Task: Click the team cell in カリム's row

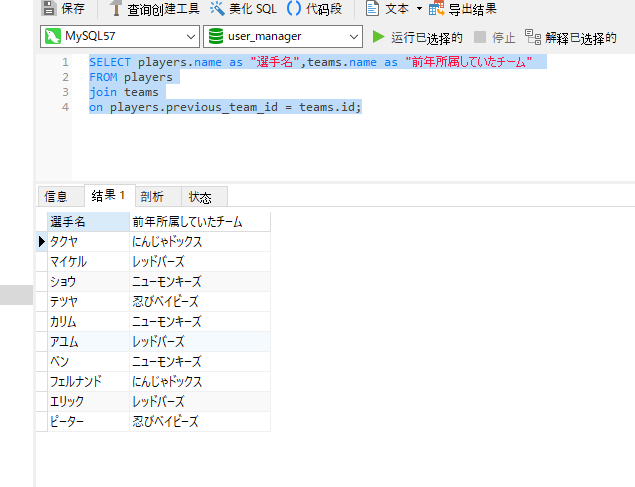Action: point(200,322)
